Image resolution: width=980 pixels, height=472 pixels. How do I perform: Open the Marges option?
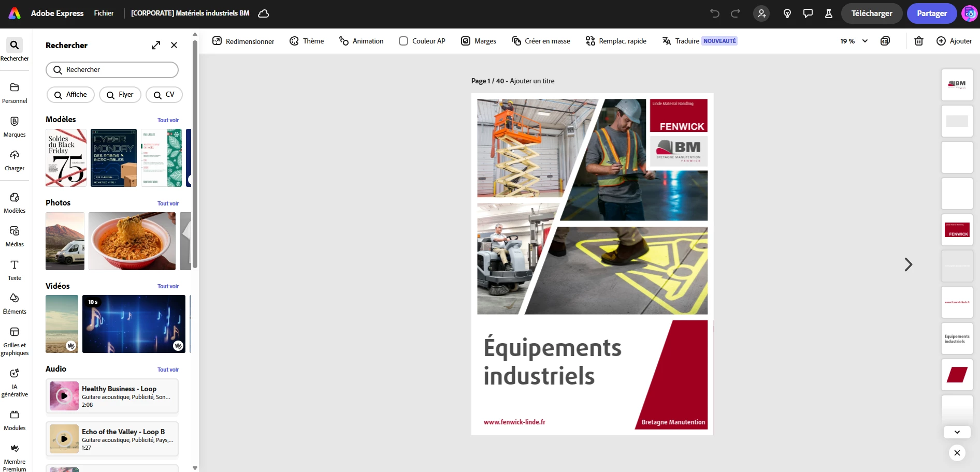479,41
